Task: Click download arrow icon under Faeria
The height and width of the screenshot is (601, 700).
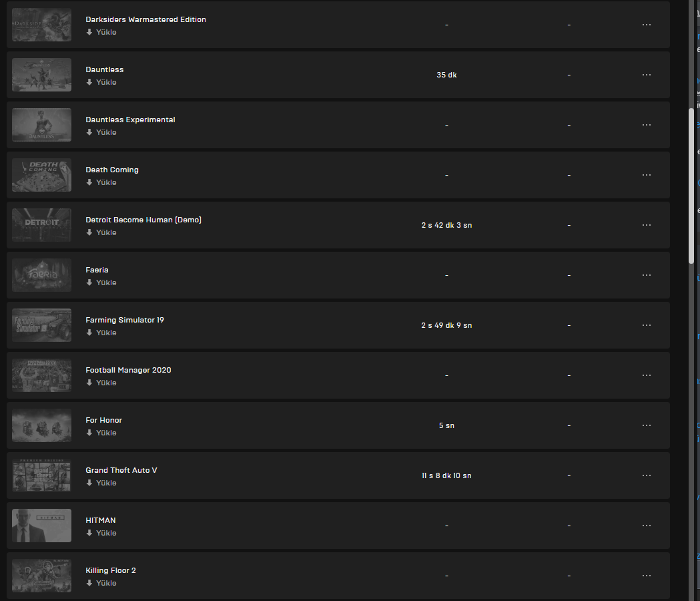Action: [x=89, y=282]
